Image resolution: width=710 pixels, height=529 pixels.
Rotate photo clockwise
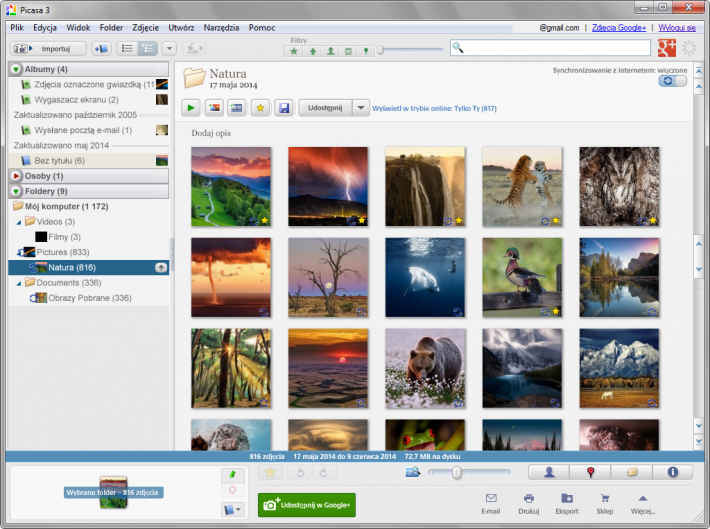click(323, 473)
